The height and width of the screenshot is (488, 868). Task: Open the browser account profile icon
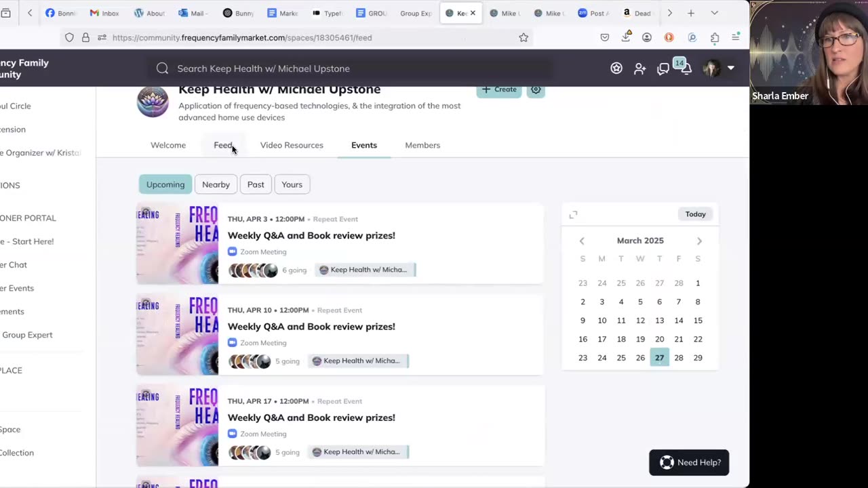[x=647, y=37]
